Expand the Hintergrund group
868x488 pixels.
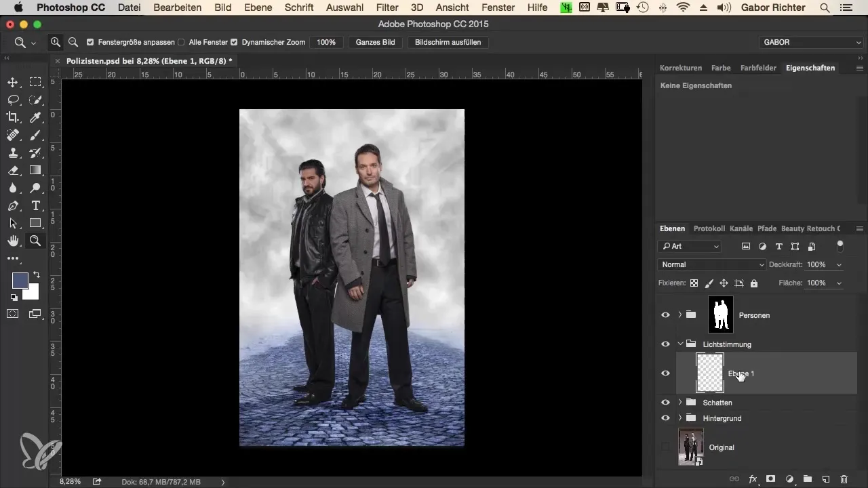[680, 418]
